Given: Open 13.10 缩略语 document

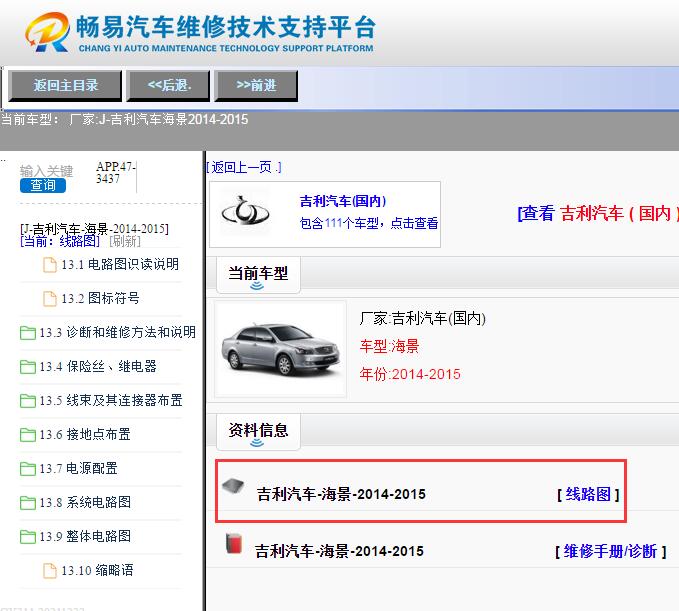Looking at the screenshot, I should click(97, 570).
